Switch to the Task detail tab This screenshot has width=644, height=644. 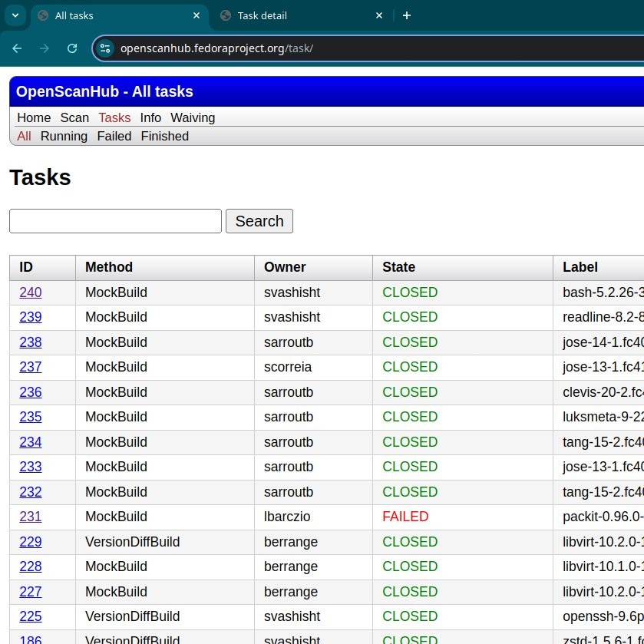(x=301, y=15)
